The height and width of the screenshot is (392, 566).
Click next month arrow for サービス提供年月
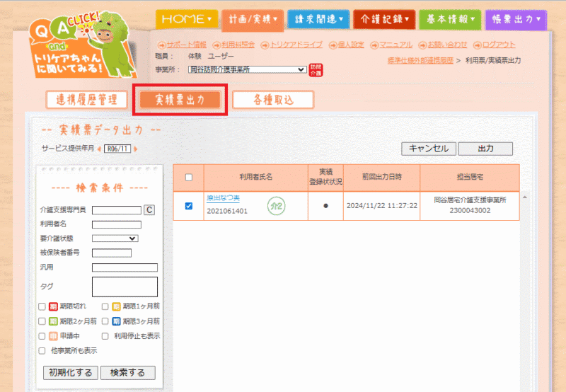(x=136, y=149)
